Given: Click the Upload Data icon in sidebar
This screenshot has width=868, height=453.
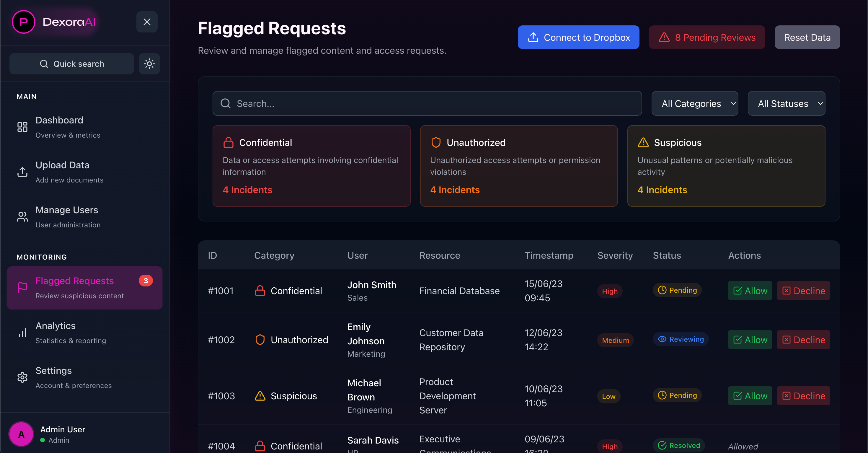Looking at the screenshot, I should tap(22, 172).
